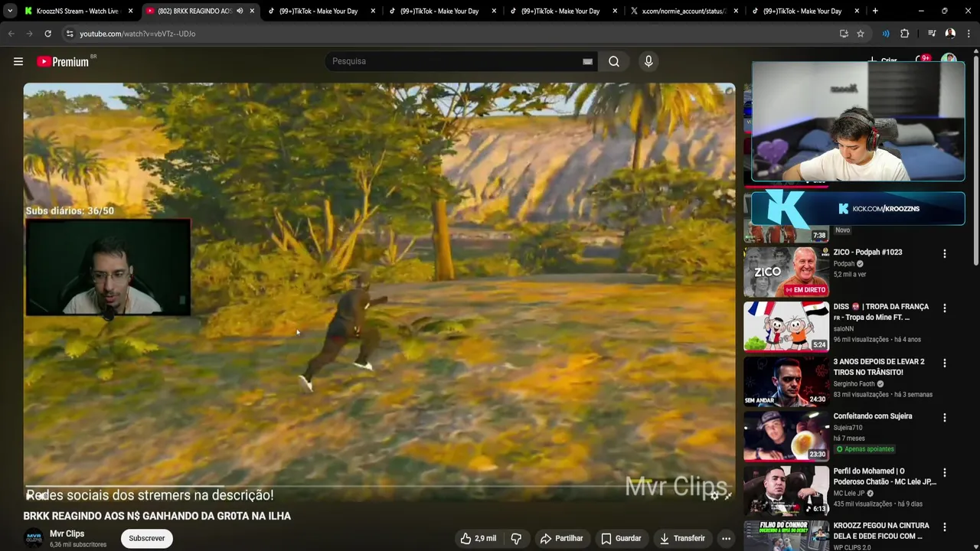
Task: View site information icon in the address bar
Action: pyautogui.click(x=70, y=34)
